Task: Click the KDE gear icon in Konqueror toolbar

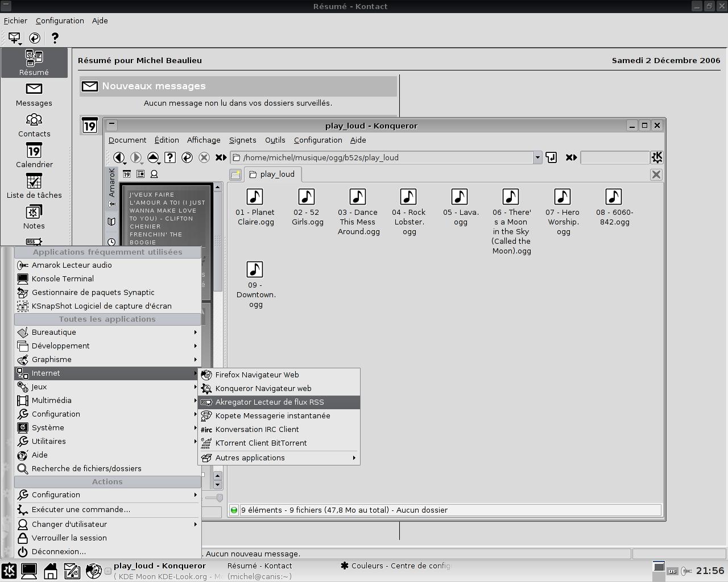Action: pos(656,157)
